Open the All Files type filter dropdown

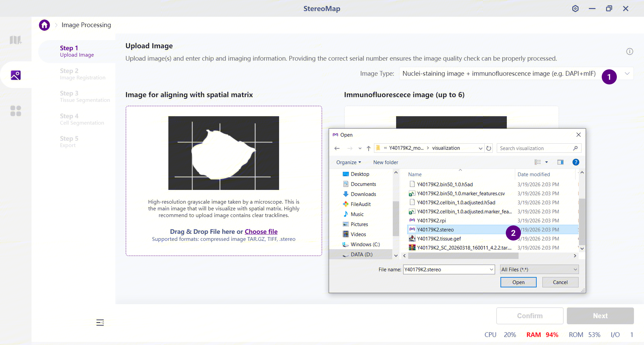pos(539,269)
